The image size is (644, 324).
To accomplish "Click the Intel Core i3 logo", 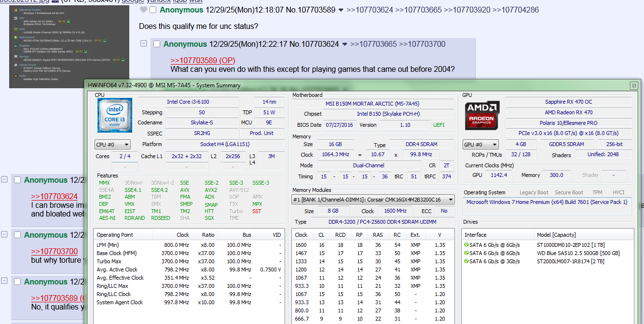I will pos(115,115).
